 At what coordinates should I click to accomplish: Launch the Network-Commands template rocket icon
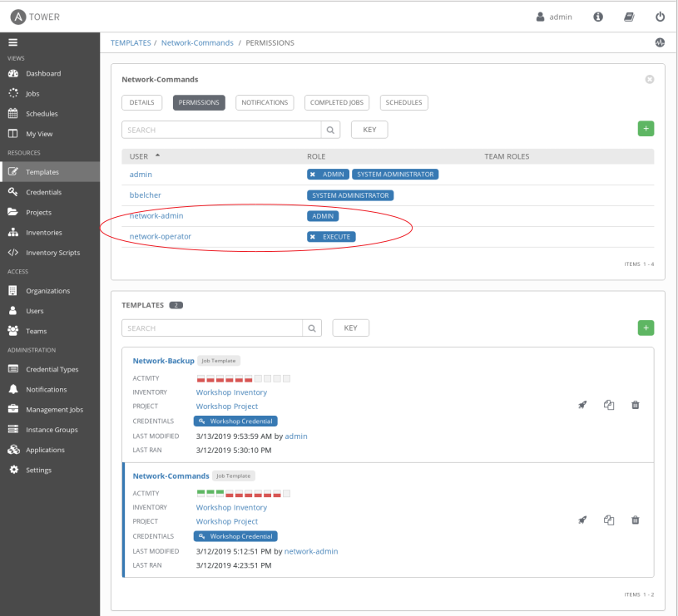582,520
